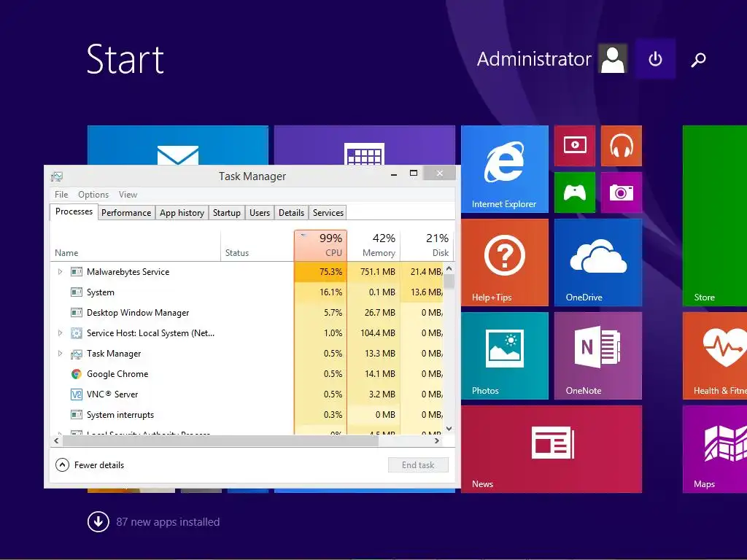Open the Health & Fitness tile
This screenshot has width=747, height=560.
715,356
